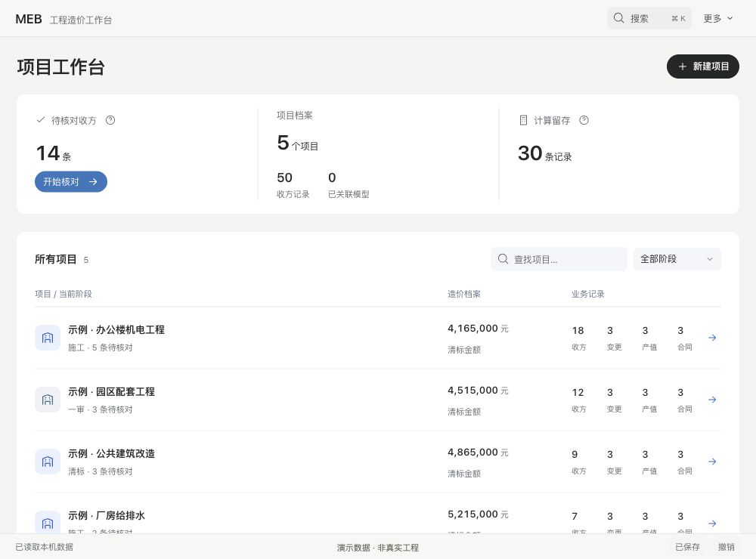Click the 50 收方记录 statistic

coord(293,185)
